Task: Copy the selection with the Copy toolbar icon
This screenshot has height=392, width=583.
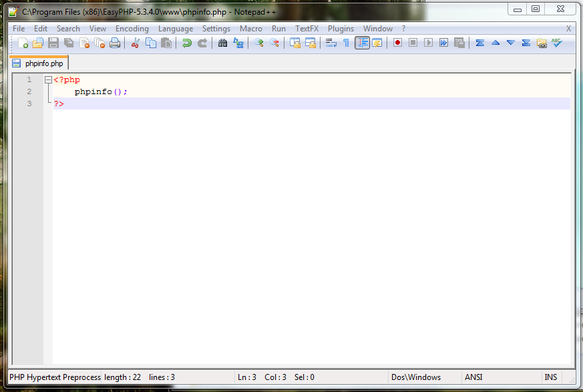Action: point(150,43)
